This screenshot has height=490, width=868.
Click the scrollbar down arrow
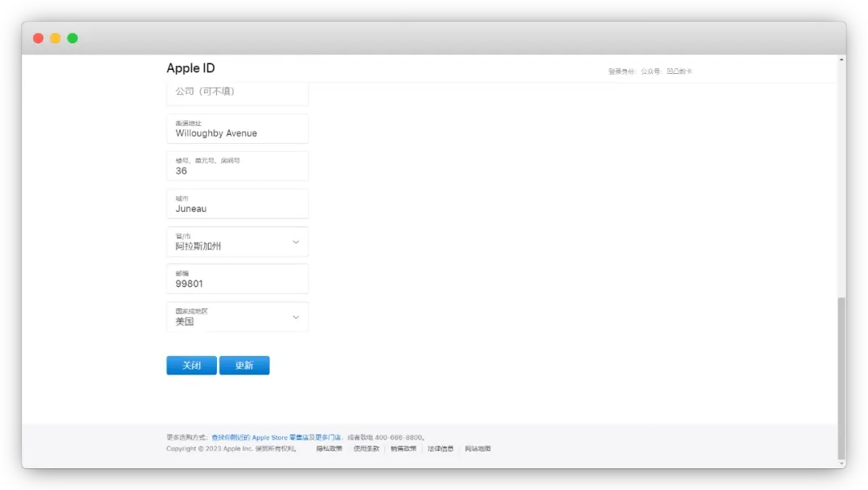[841, 464]
